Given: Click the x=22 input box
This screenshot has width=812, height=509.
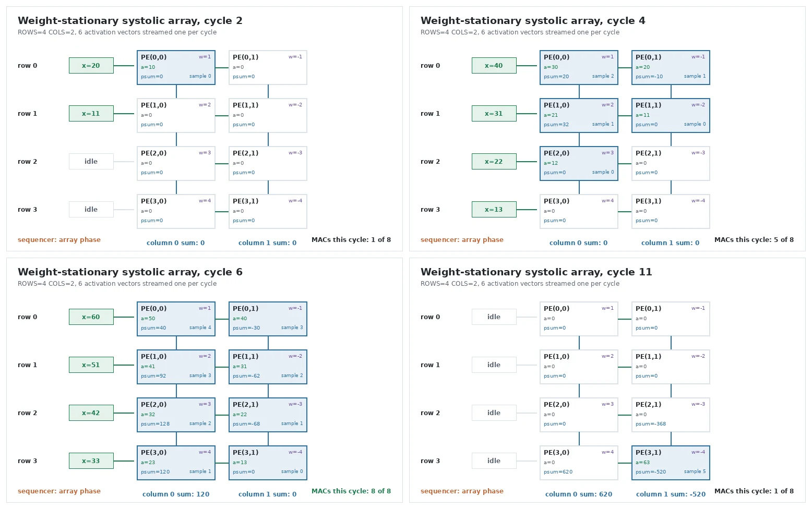Looking at the screenshot, I should [494, 162].
